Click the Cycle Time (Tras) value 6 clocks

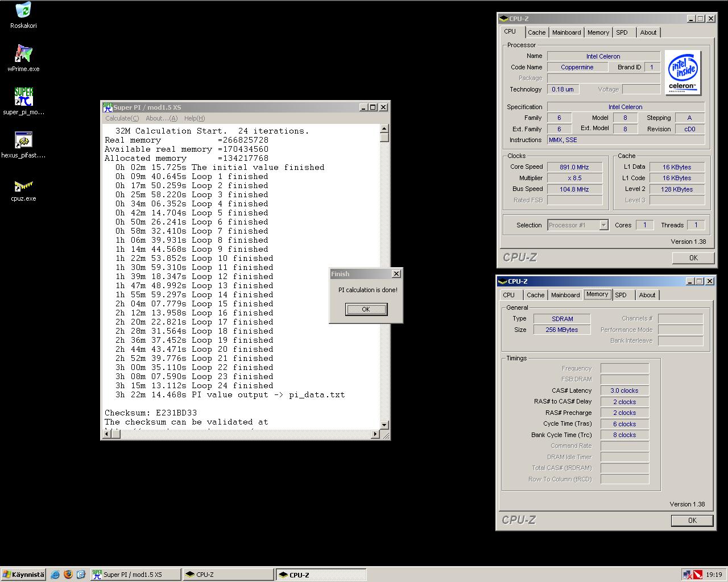click(624, 424)
